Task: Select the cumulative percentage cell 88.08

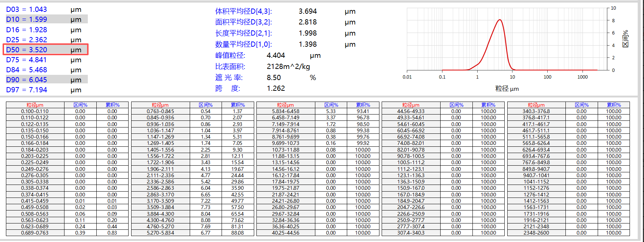Action: 238,233
